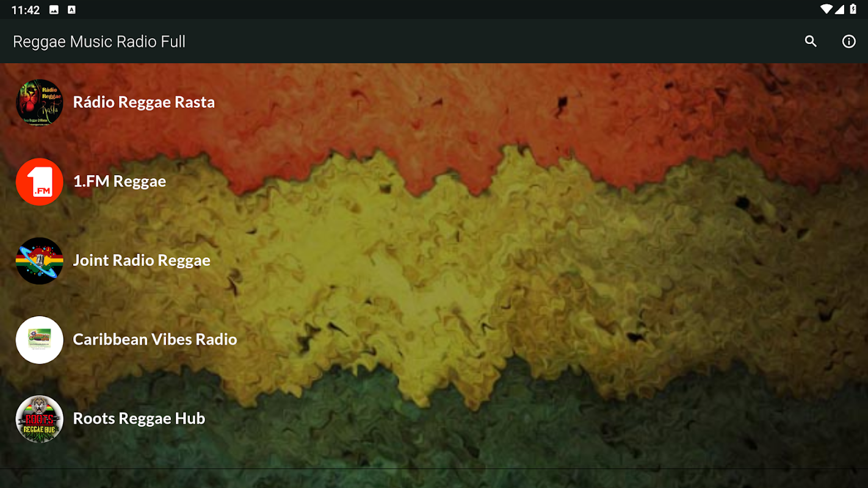Tap the letter A keyboard status icon

click(72, 10)
